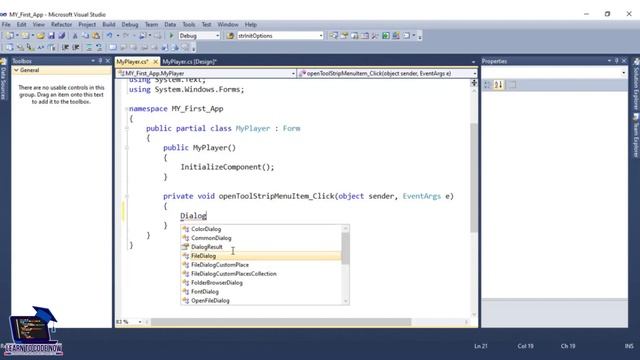Click the Find in Files icon beside strInitOptions
Viewport: 640px width, 360px height.
(x=230, y=36)
